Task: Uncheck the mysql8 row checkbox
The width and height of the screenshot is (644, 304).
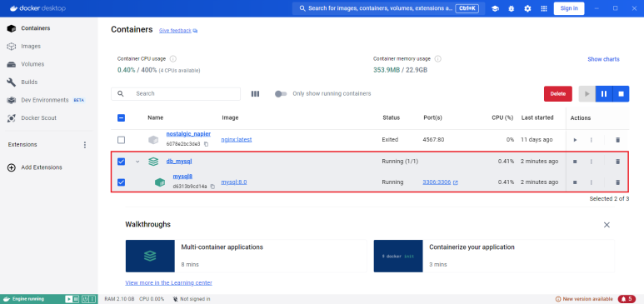Action: (x=121, y=182)
